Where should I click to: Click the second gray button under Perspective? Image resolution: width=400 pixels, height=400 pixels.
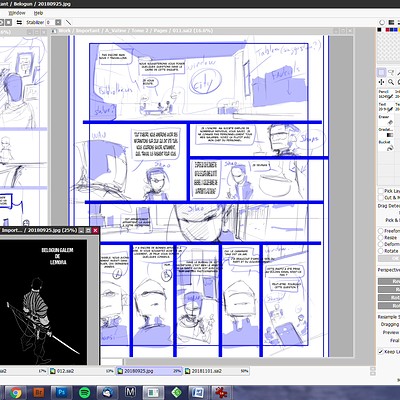(x=389, y=290)
